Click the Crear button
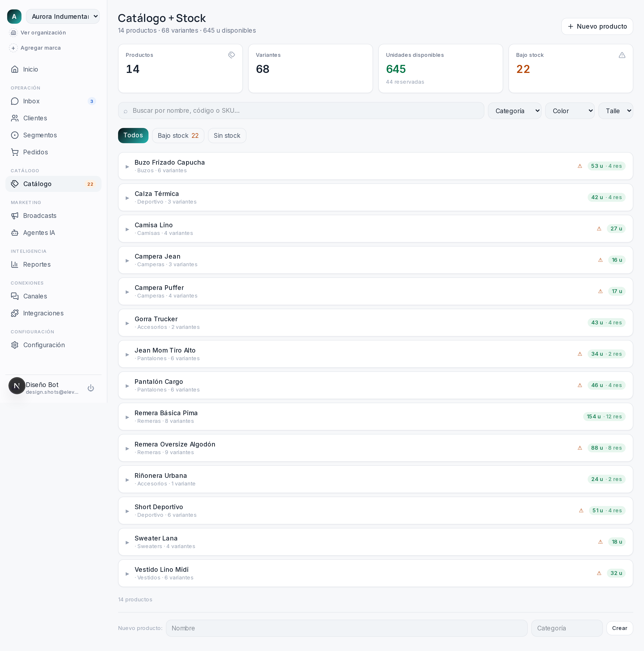The width and height of the screenshot is (644, 651). click(x=619, y=628)
